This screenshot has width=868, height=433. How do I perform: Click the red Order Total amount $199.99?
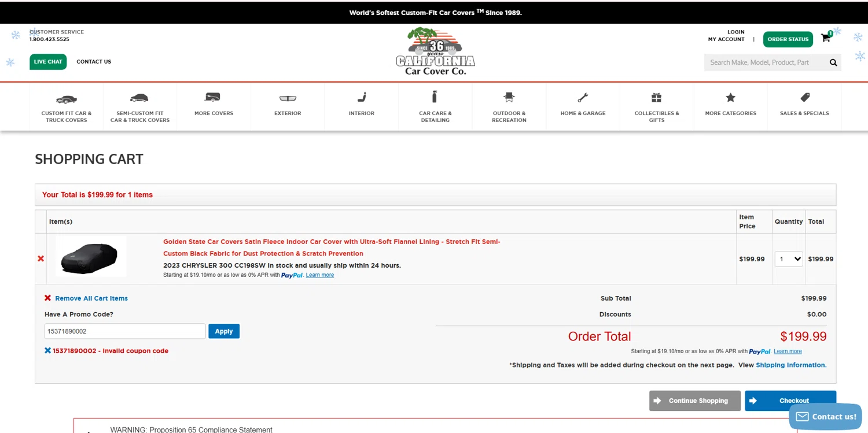803,336
